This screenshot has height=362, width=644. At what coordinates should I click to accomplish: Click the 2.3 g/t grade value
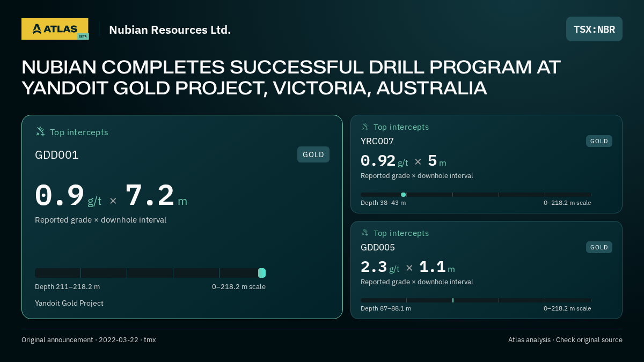tap(380, 267)
